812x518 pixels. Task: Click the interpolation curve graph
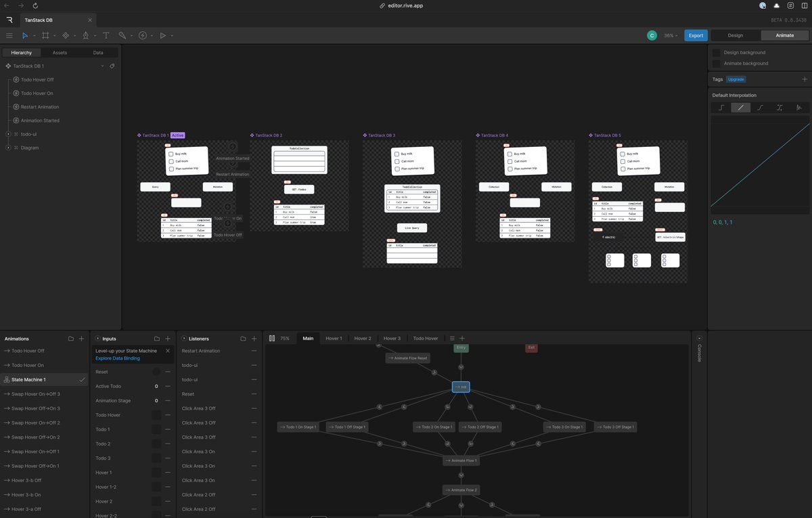[x=760, y=165]
